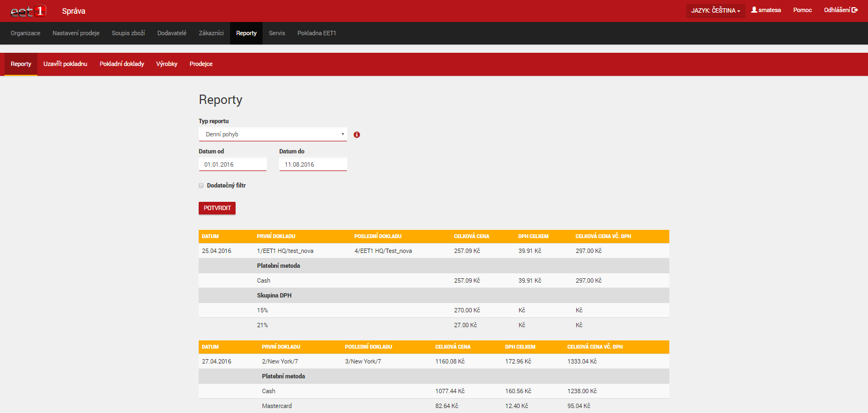868x413 pixels.
Task: Click the Správa title in header
Action: [74, 11]
